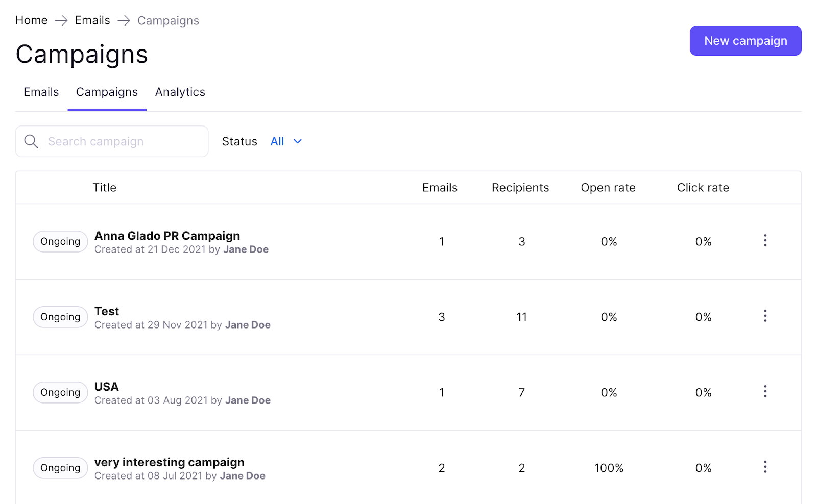Expand the All status chevron

click(x=298, y=141)
